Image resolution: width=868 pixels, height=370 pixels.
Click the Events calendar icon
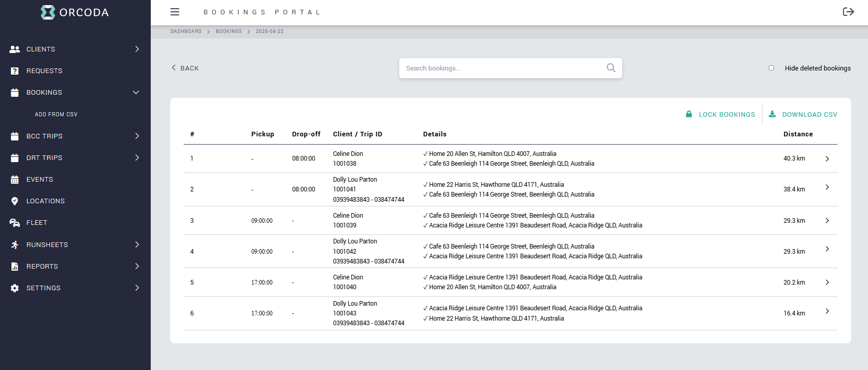pos(14,180)
